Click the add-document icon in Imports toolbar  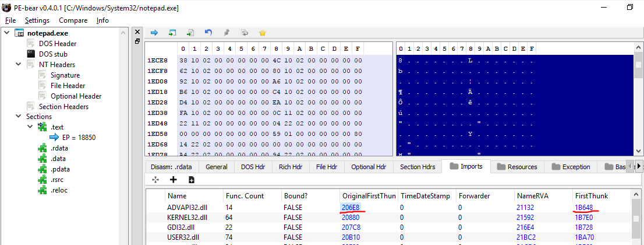pyautogui.click(x=192, y=180)
